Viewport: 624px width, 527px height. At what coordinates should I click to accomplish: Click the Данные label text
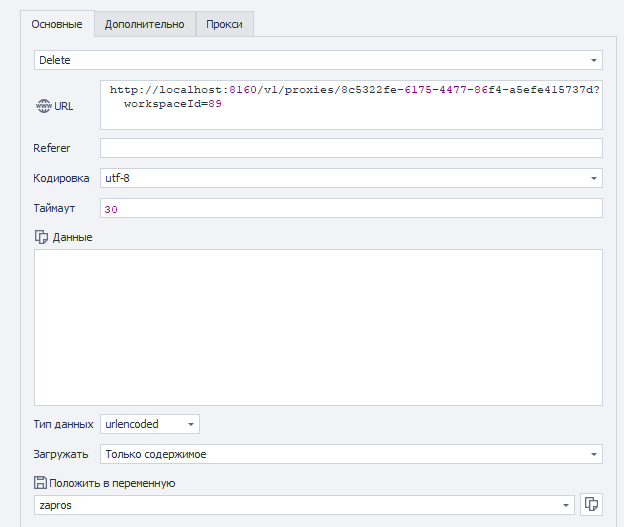(72, 237)
